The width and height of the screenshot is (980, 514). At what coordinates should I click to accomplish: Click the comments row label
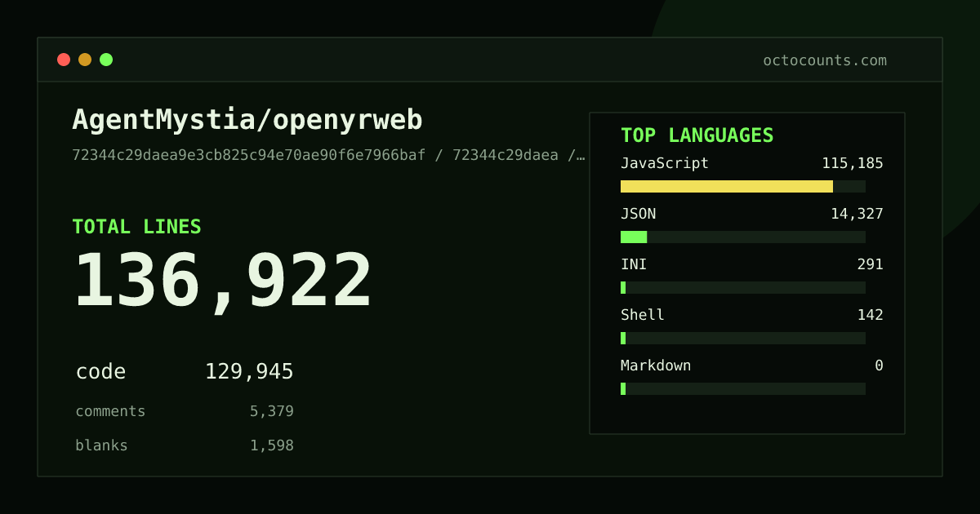110,411
